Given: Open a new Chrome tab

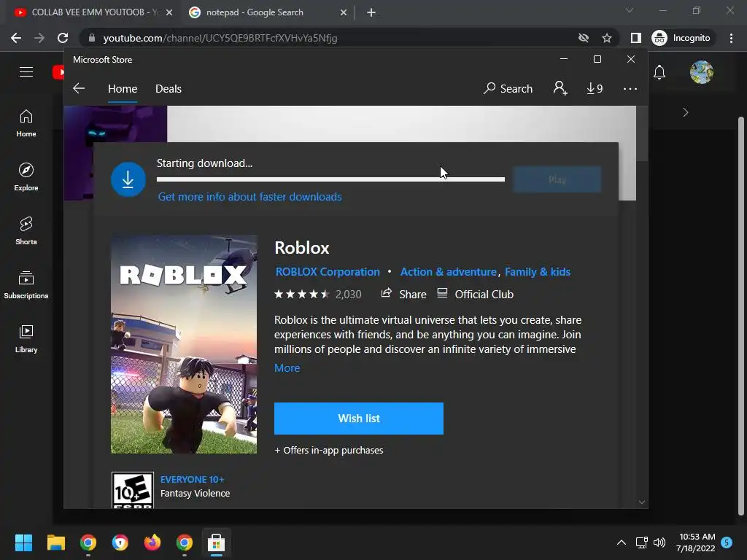Looking at the screenshot, I should coord(371,12).
